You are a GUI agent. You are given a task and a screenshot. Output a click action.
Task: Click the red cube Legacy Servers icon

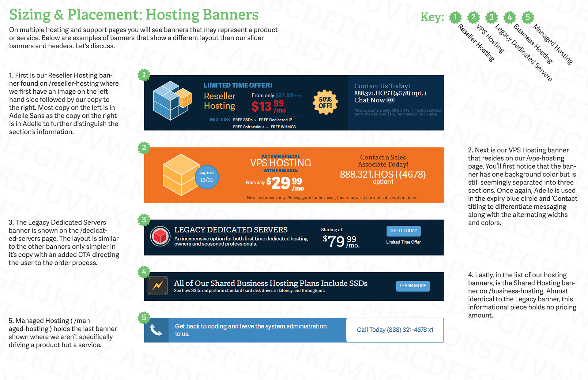[160, 236]
